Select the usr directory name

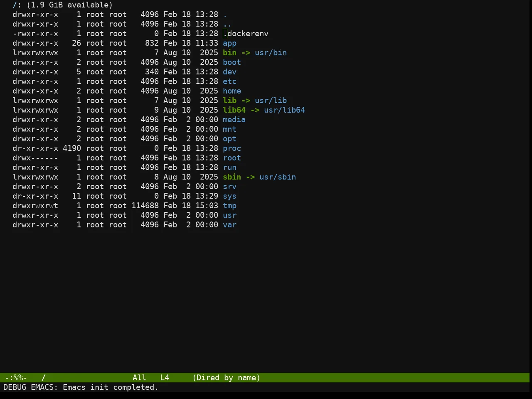(229, 215)
